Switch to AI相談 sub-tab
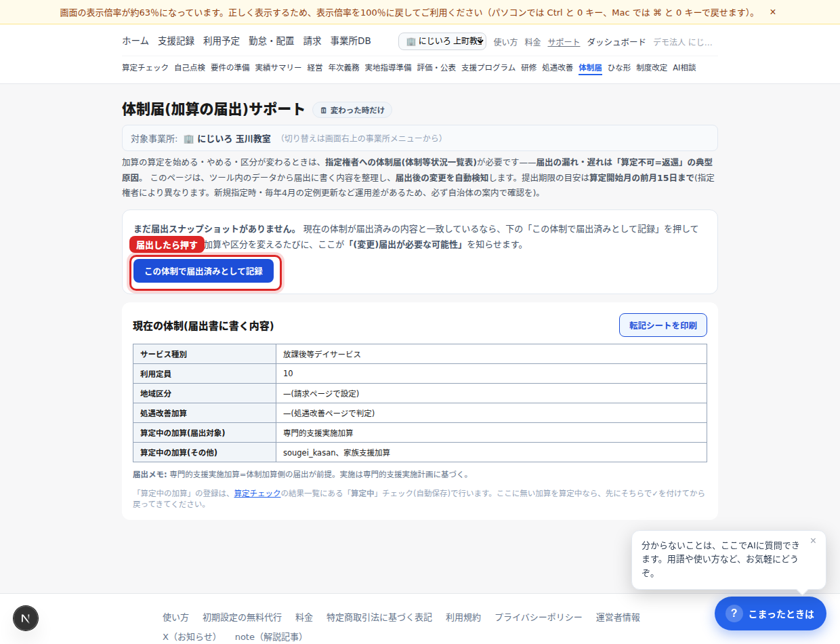This screenshot has height=644, width=840. [684, 68]
